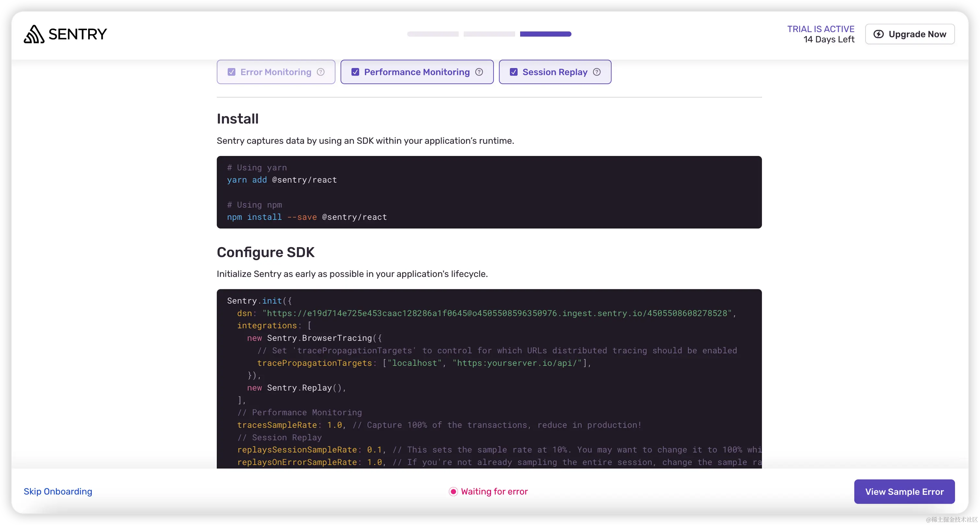Follow the Skip Onboarding link

[58, 492]
